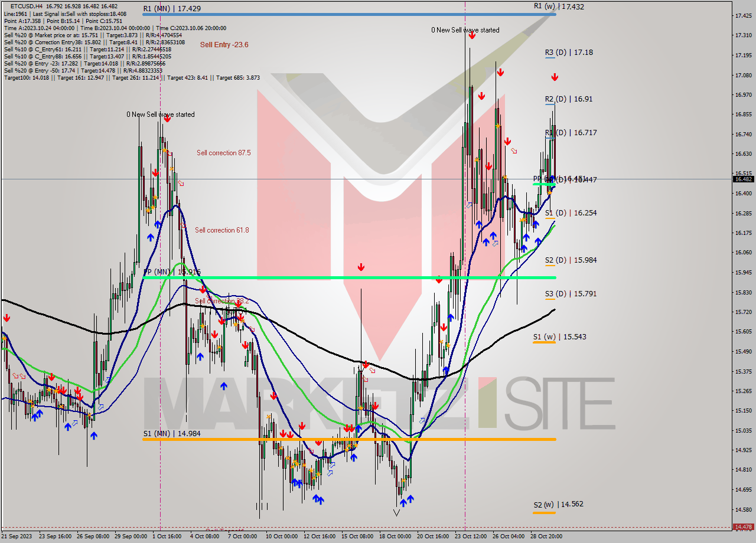Click the 'Sell correction 61.8' label
This screenshot has width=756, height=543.
[x=221, y=230]
